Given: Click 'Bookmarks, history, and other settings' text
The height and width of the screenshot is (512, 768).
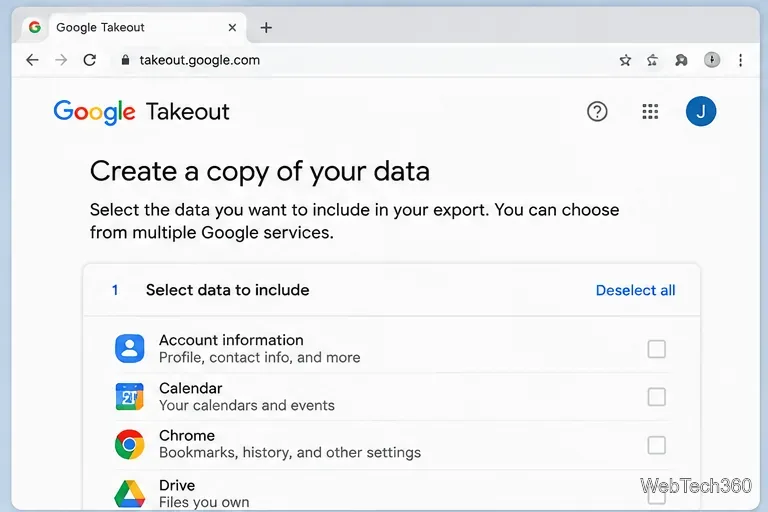Looking at the screenshot, I should click(290, 453).
